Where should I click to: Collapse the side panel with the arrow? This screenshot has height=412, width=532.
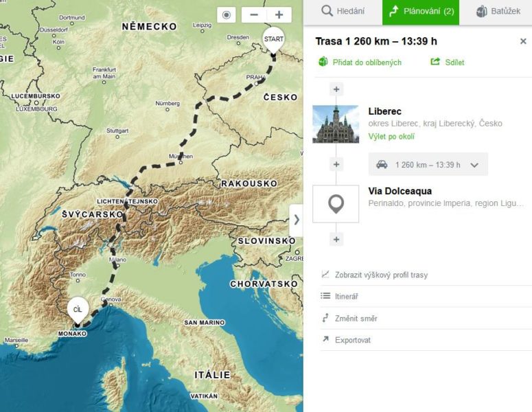click(x=297, y=220)
